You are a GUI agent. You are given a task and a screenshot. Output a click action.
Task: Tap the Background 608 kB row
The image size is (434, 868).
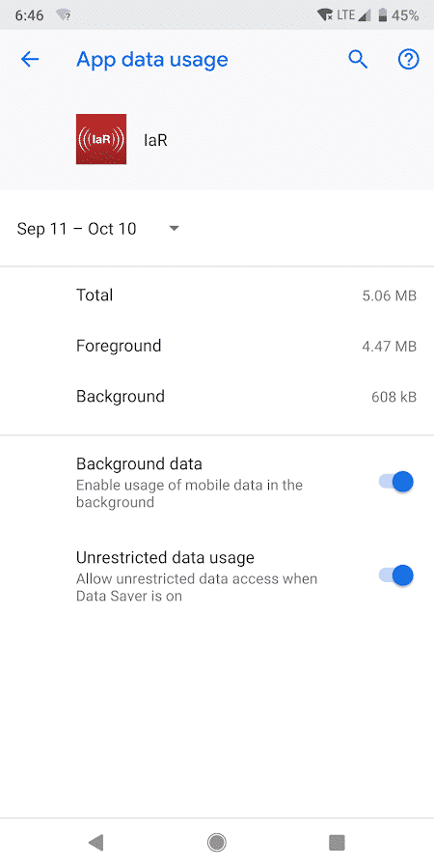[x=217, y=397]
